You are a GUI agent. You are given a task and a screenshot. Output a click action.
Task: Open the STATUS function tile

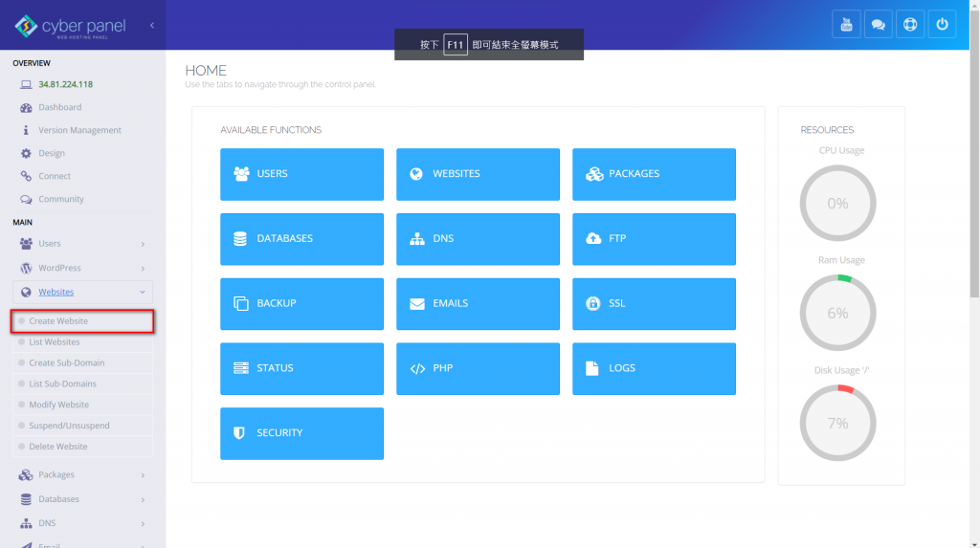tap(301, 368)
